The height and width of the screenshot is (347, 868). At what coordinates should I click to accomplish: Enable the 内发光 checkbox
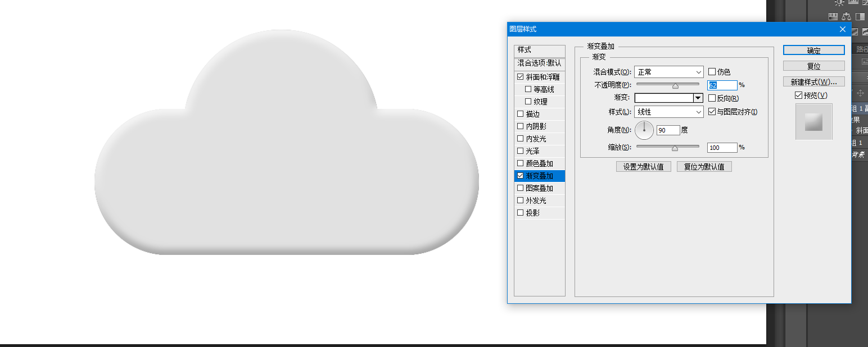pos(520,139)
